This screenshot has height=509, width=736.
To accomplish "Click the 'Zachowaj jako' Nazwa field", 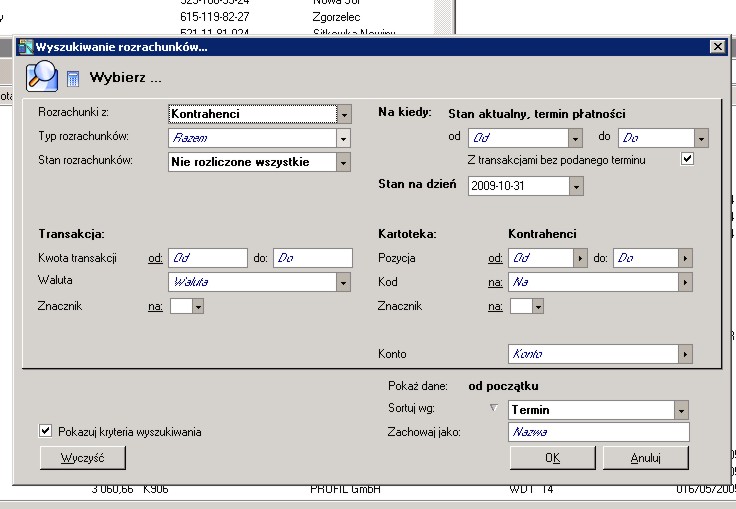I will (x=598, y=432).
